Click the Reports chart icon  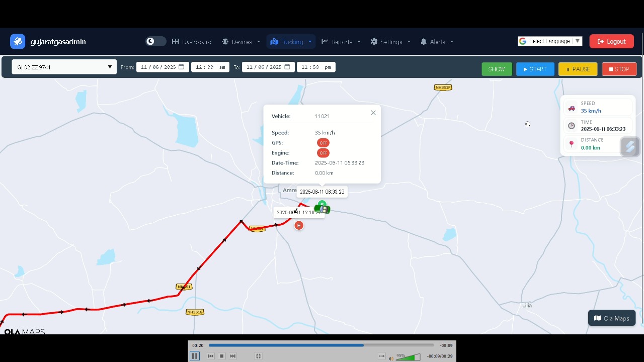tap(326, 42)
